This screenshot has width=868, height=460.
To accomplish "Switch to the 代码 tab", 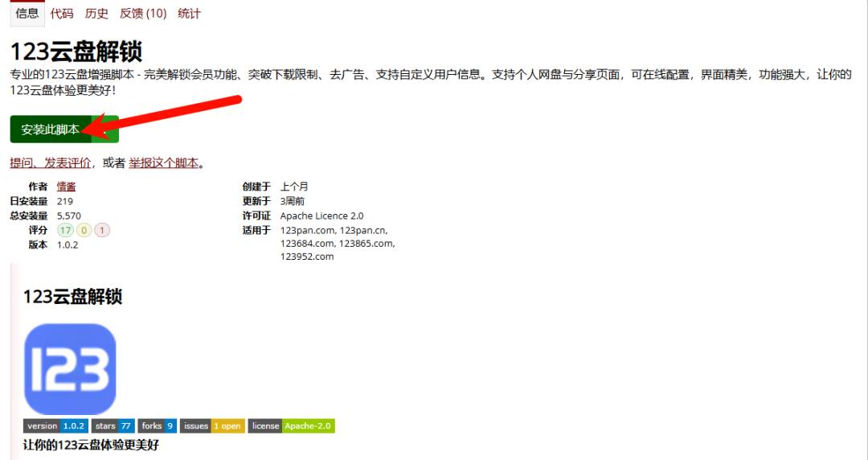I will pos(62,14).
